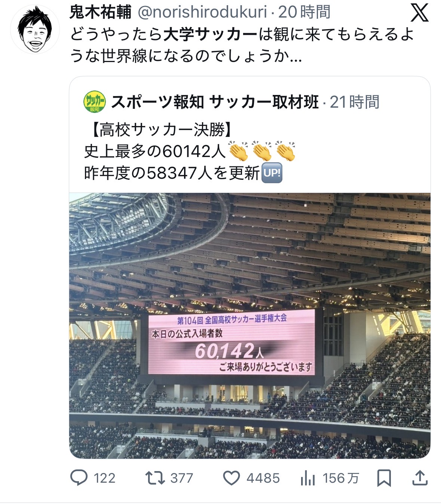Open the @norishirodukuri handle
Viewport: 441px width, 504px height.
click(202, 12)
